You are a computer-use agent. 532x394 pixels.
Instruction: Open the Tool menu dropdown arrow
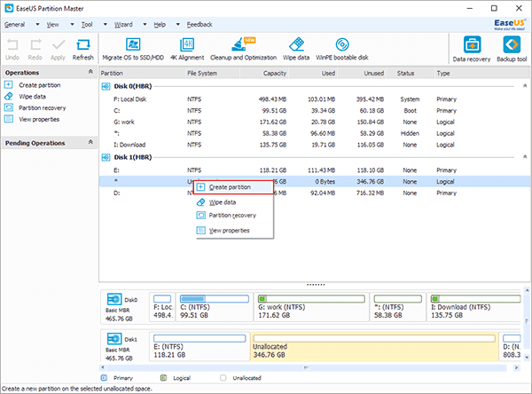[106, 25]
